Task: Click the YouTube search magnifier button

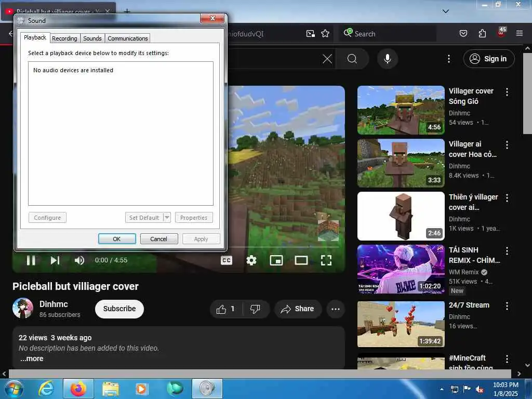Action: click(352, 59)
